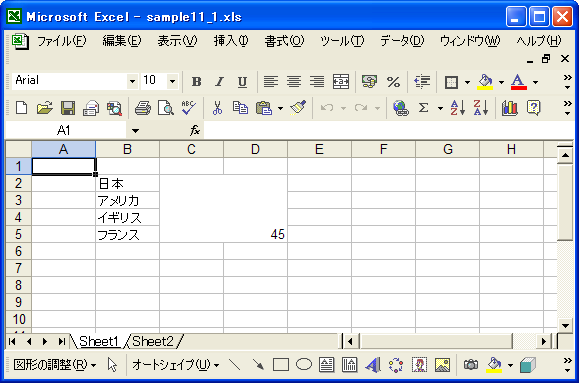Click the formula bar input field
The image size is (579, 383).
click(x=388, y=130)
